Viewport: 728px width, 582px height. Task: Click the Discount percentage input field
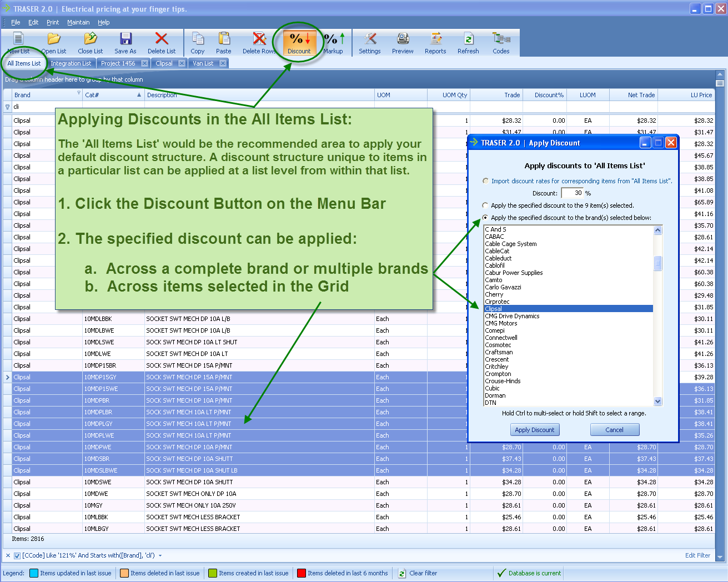(x=573, y=193)
